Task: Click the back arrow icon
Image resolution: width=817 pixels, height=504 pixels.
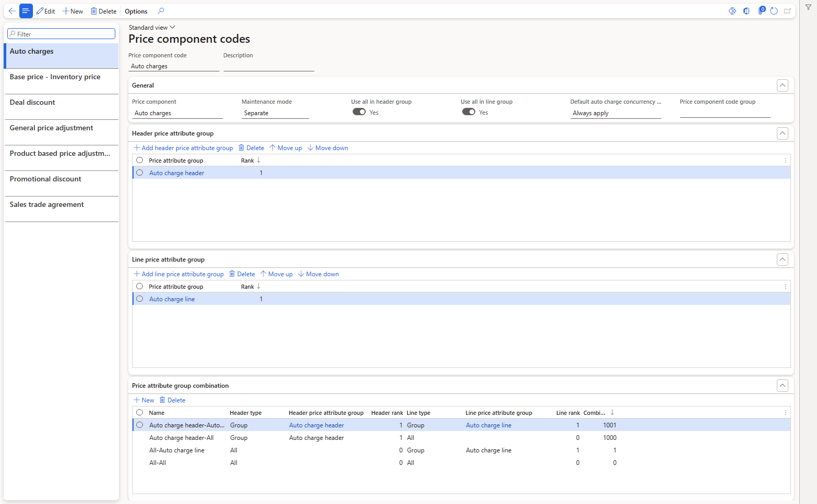Action: click(x=12, y=11)
